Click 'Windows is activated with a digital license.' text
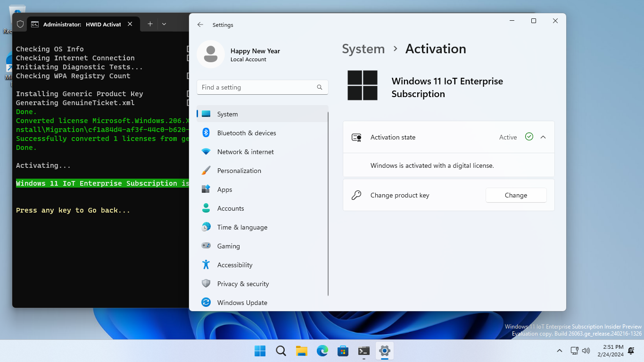Image resolution: width=644 pixels, height=362 pixels. (432, 165)
